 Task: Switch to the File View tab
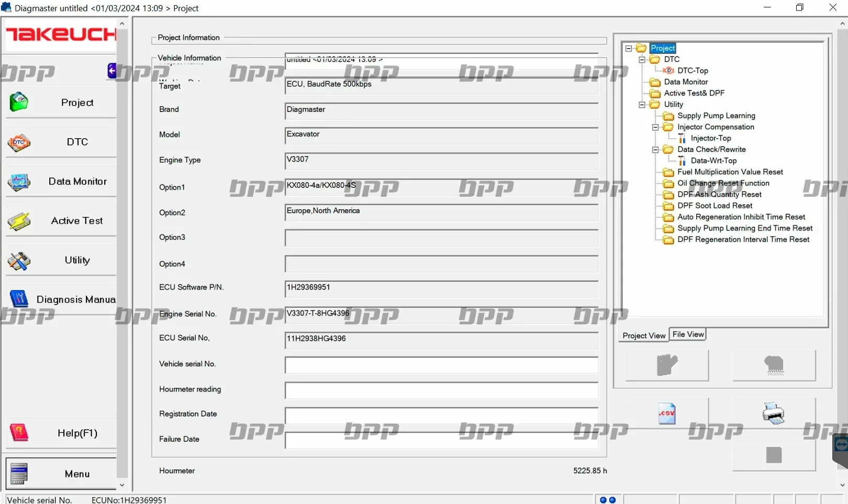(x=688, y=334)
